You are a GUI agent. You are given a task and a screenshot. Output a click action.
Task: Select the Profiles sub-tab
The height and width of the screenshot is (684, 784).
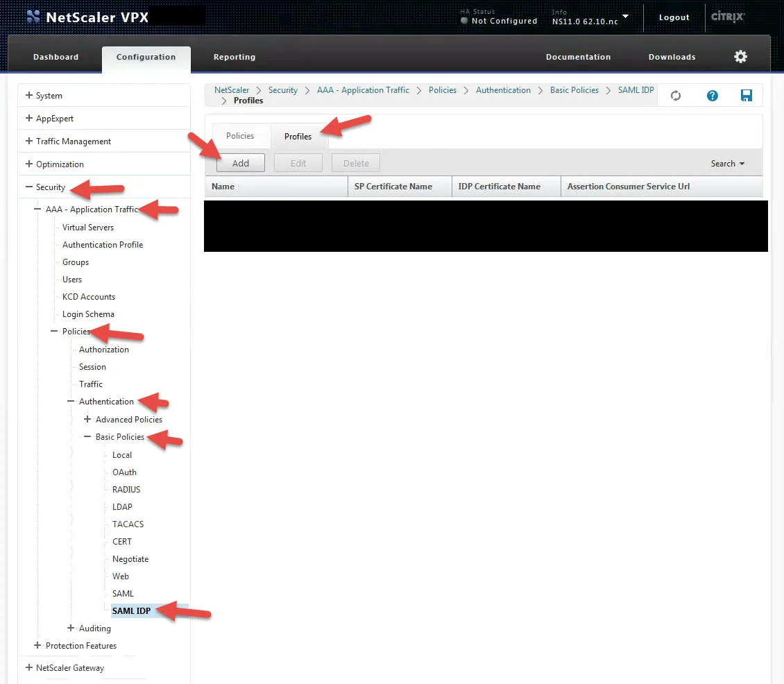click(x=298, y=136)
